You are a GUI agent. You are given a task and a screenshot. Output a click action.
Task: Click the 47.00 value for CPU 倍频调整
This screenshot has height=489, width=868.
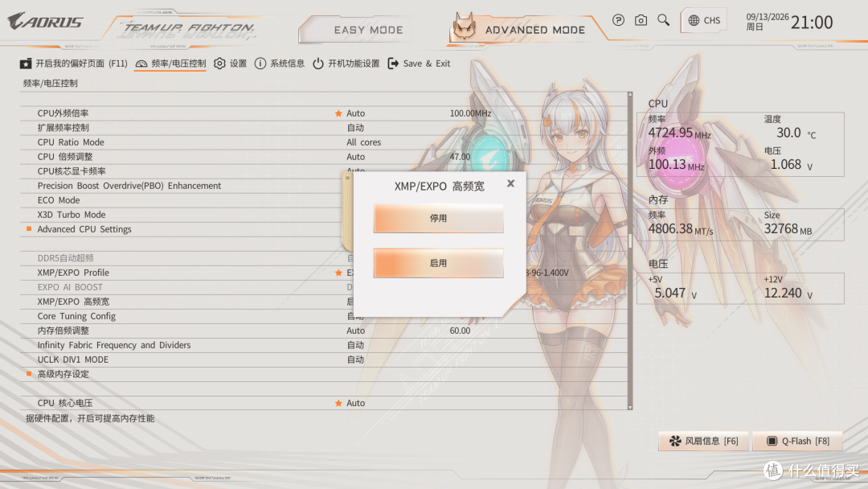coord(460,157)
